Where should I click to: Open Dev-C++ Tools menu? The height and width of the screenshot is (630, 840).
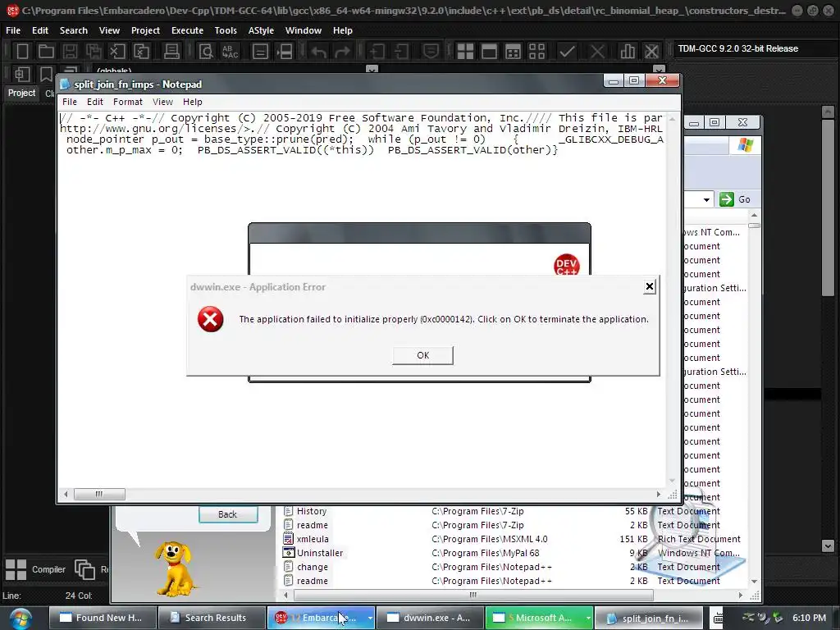pyautogui.click(x=226, y=30)
